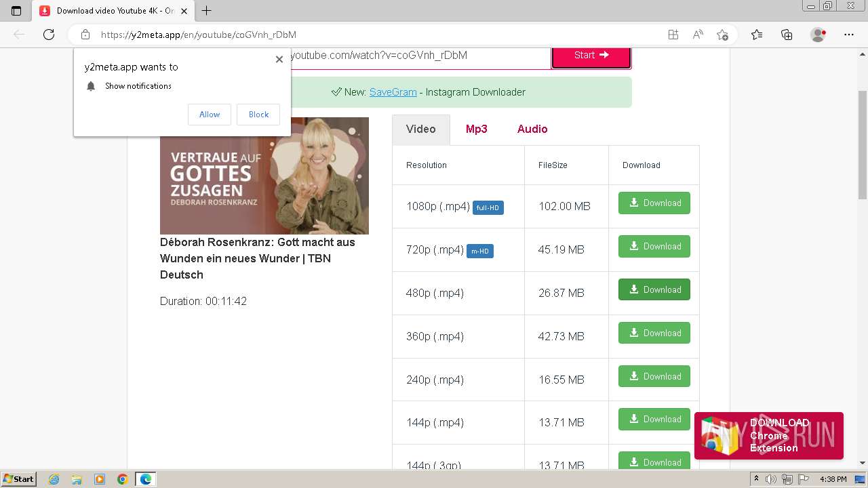868x488 pixels.
Task: Open Edge settings and more menu
Action: 849,35
